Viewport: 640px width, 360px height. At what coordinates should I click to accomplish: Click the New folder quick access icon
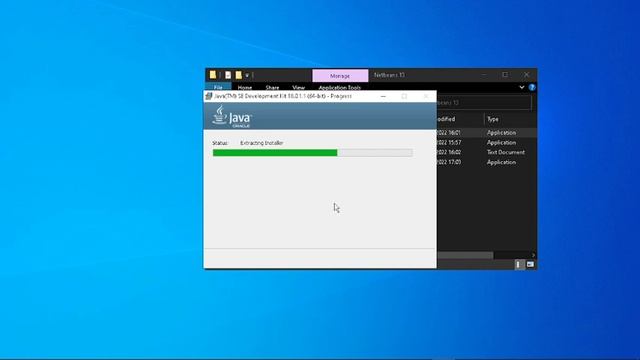pyautogui.click(x=238, y=75)
